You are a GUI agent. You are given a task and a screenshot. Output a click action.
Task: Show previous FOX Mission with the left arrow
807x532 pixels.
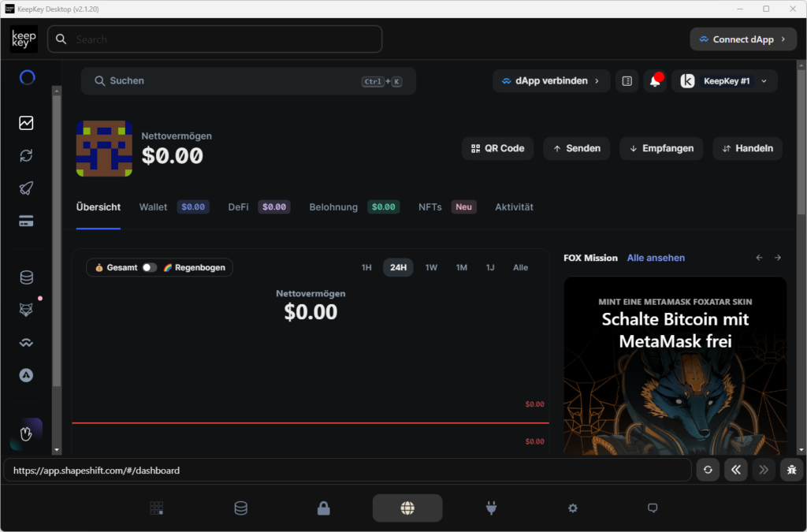point(759,258)
